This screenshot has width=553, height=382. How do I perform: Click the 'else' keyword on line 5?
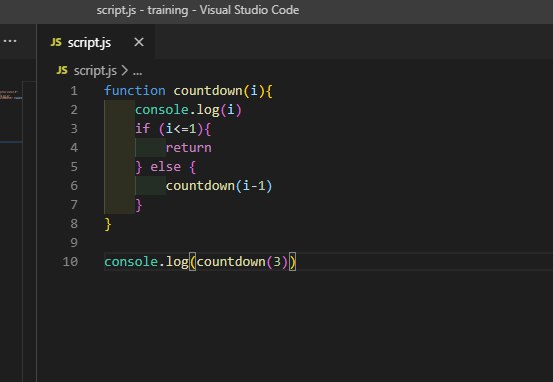pyautogui.click(x=165, y=166)
